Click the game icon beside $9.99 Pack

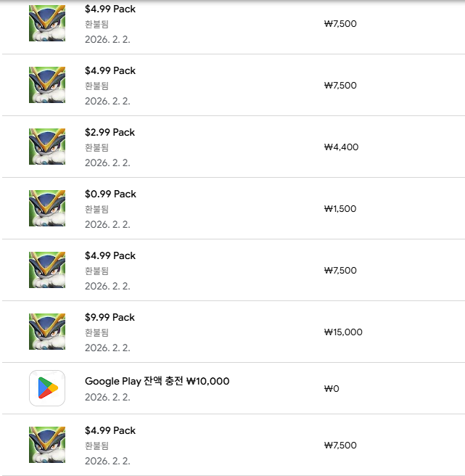click(x=47, y=332)
